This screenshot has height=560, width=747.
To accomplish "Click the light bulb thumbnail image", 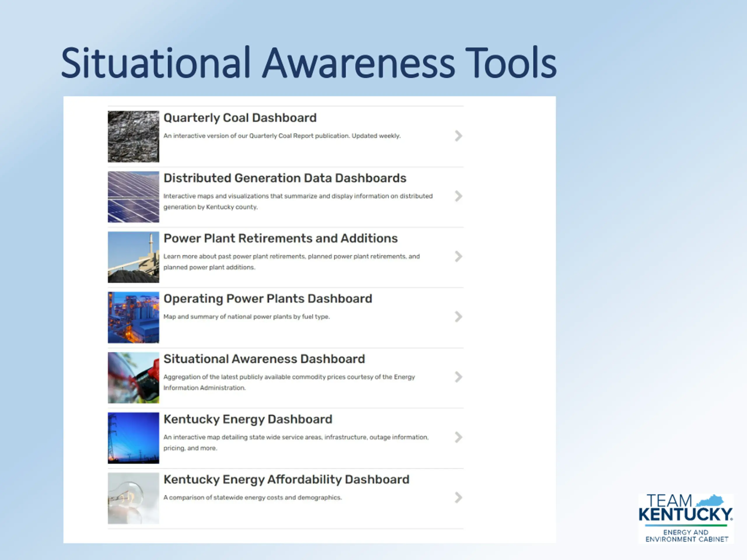I will 133,498.
